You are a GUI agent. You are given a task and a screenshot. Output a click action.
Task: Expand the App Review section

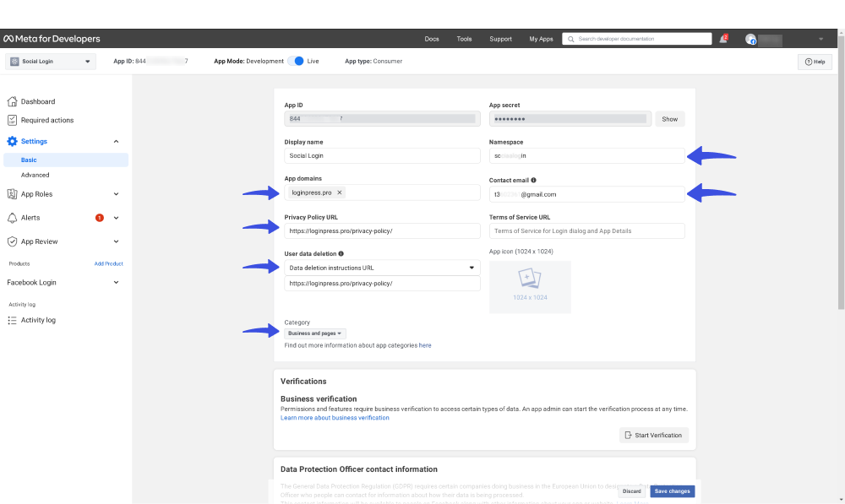[116, 241]
